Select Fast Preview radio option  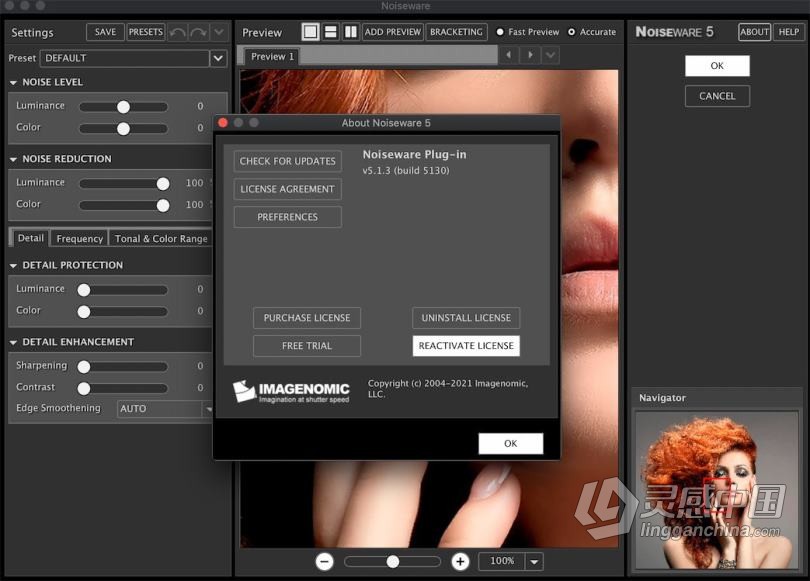tap(500, 32)
